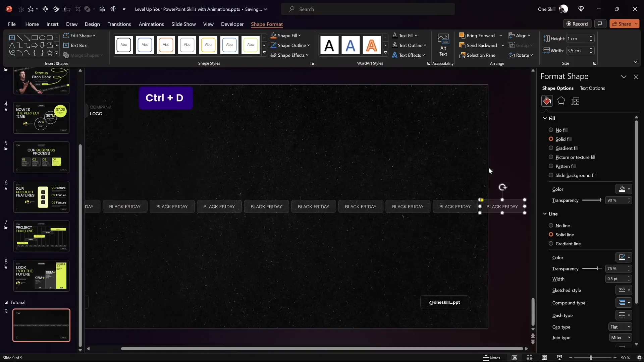The image size is (644, 362).
Task: Collapse the Fill section
Action: pos(545,118)
